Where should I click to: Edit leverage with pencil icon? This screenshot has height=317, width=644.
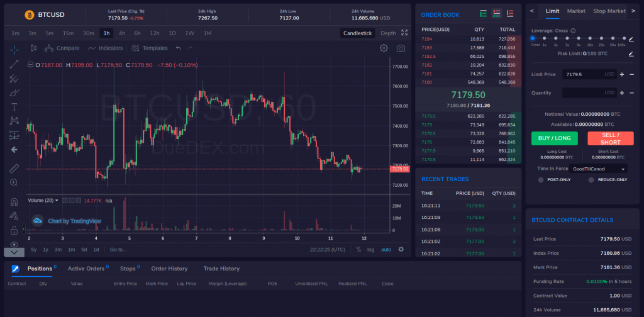coord(631,40)
